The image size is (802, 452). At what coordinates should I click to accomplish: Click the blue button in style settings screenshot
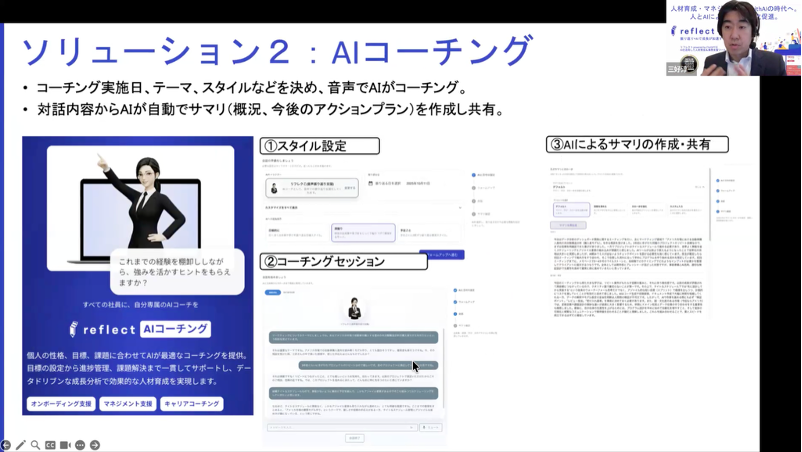point(441,255)
